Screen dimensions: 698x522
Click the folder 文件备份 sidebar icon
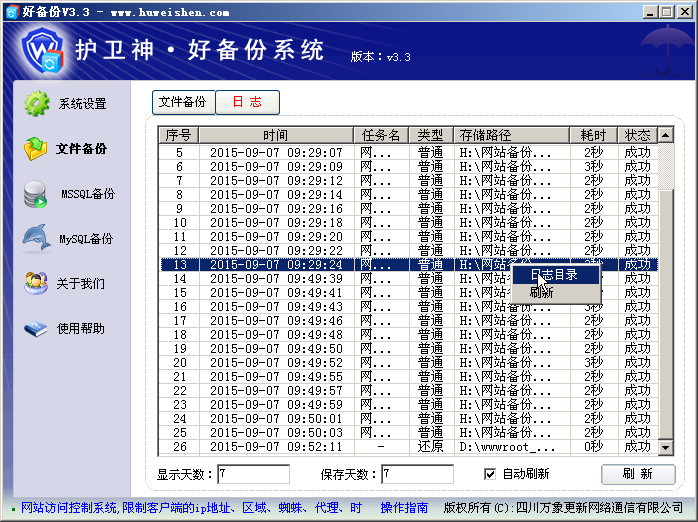click(36, 149)
